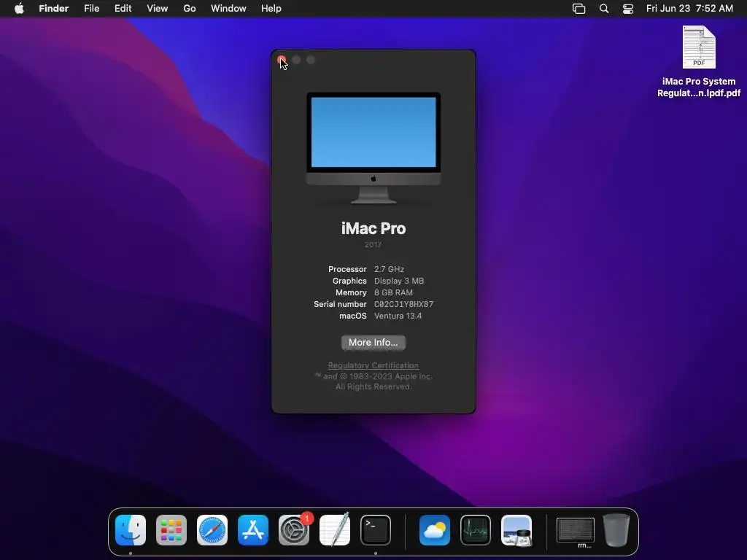Click the date and time in menu bar

pos(689,9)
